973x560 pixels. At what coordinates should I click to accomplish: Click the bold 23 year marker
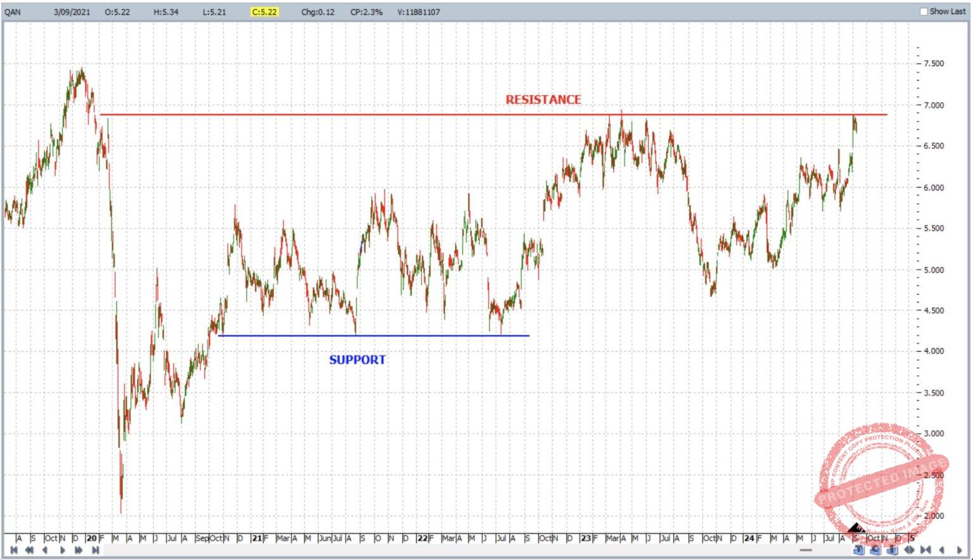[586, 538]
